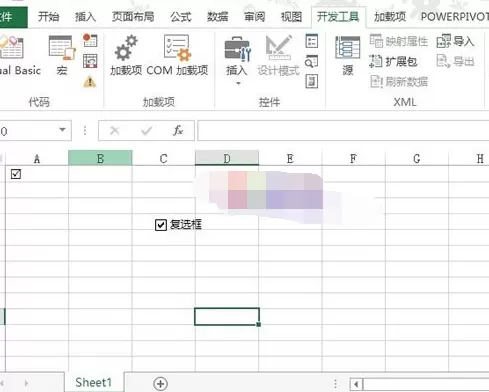Select column D header

(x=227, y=158)
